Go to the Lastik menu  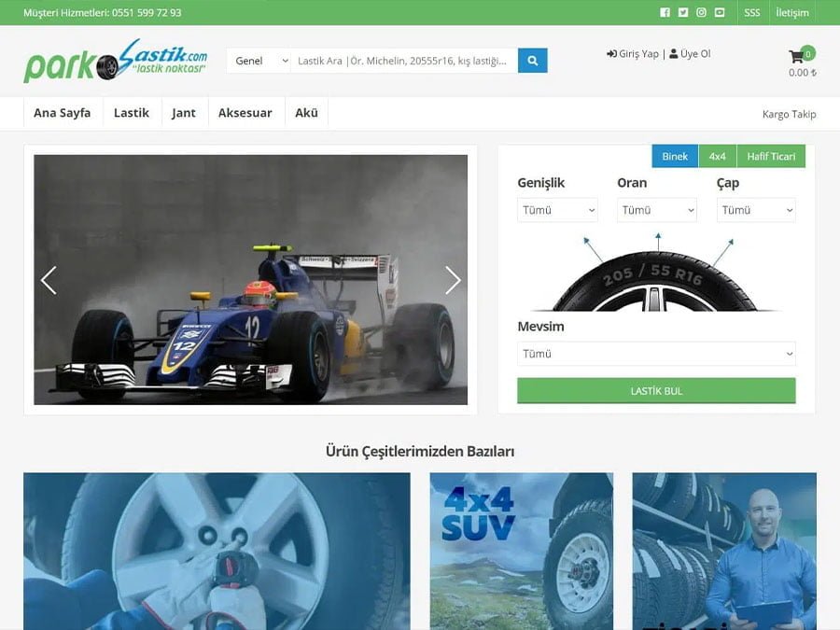coord(131,112)
